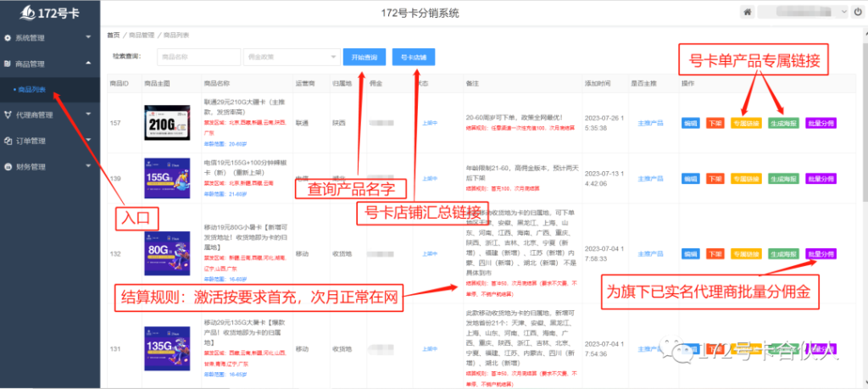
Task: Click 下架 for product 139
Action: click(x=715, y=179)
